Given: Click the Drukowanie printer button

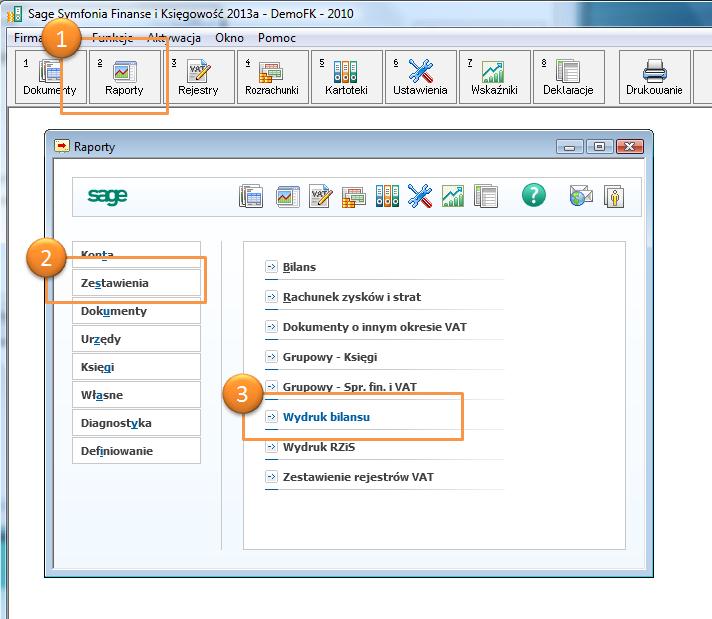Looking at the screenshot, I should point(654,77).
